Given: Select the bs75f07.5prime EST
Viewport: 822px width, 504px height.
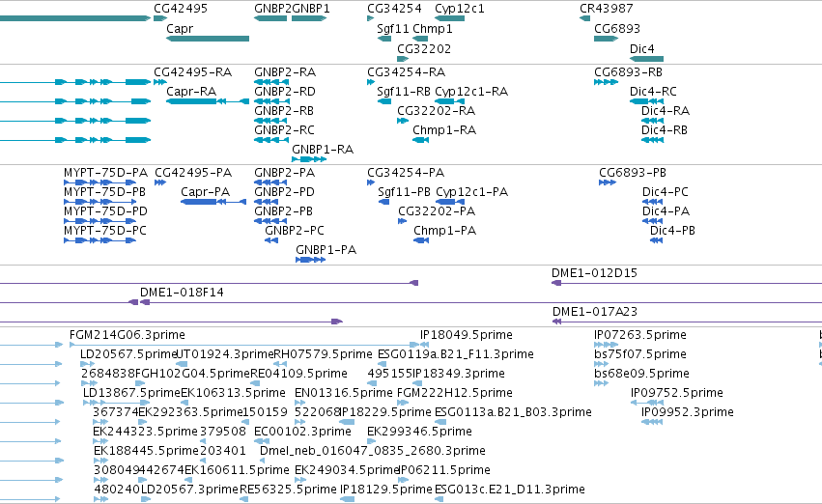Looking at the screenshot, I should [x=602, y=364].
